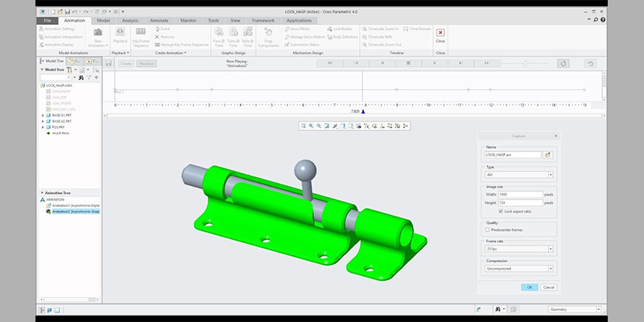Viewport: 644px width, 322px height.
Task: Click the New Animation camera icon
Action: click(97, 32)
